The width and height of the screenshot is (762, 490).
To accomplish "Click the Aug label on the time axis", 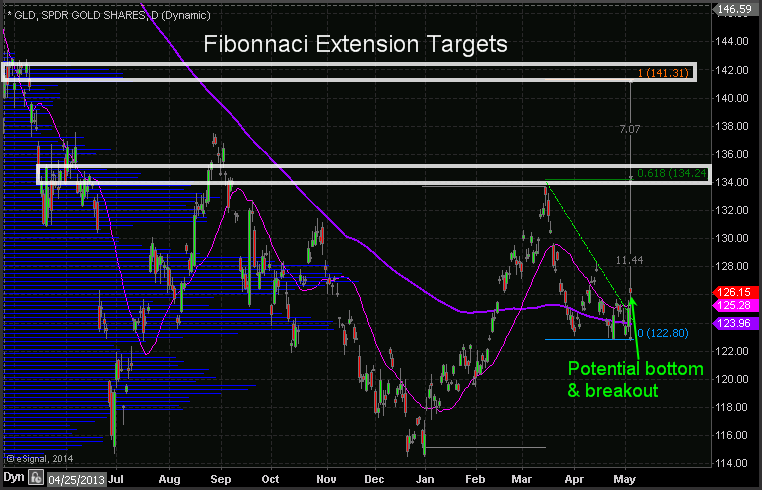I will [x=169, y=479].
